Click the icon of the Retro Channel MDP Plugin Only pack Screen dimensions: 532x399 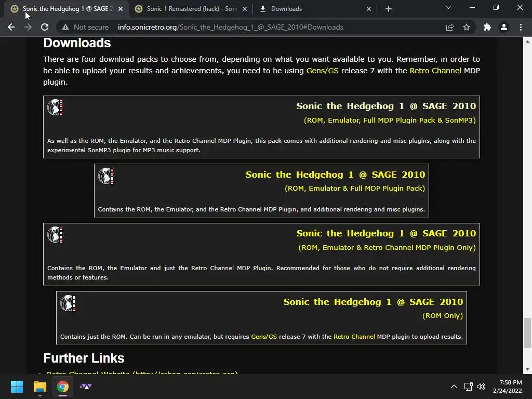tap(55, 235)
